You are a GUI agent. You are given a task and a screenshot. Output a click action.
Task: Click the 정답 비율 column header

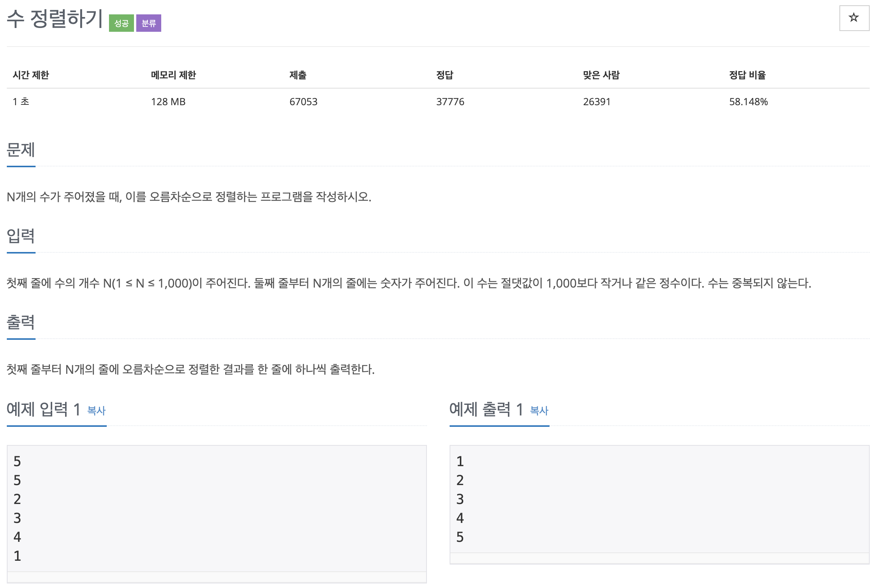747,75
